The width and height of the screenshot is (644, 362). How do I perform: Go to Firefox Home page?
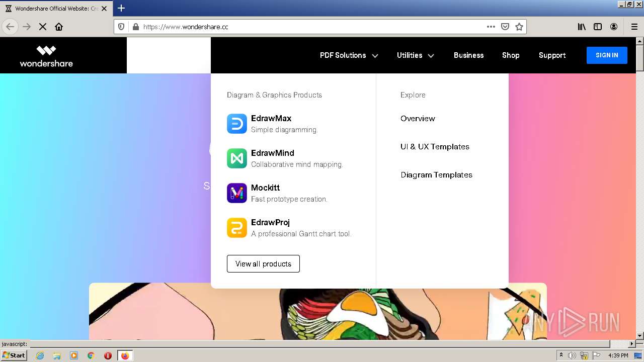click(x=59, y=27)
